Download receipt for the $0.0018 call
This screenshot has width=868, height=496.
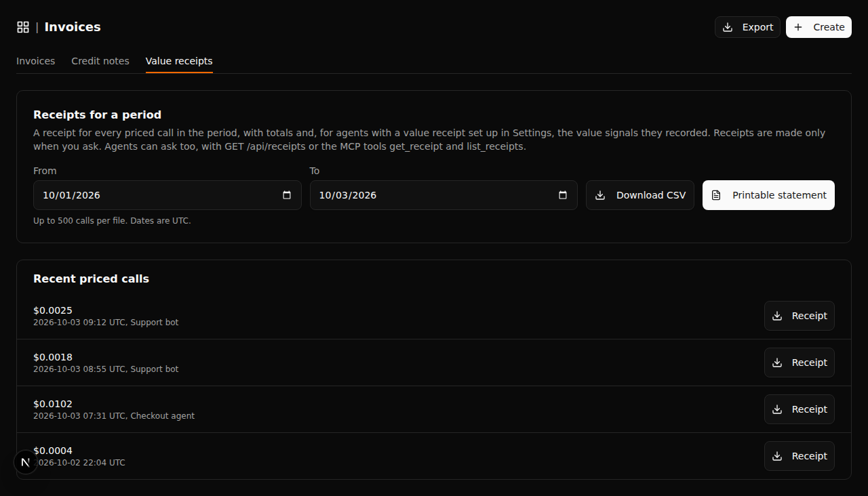[800, 363]
